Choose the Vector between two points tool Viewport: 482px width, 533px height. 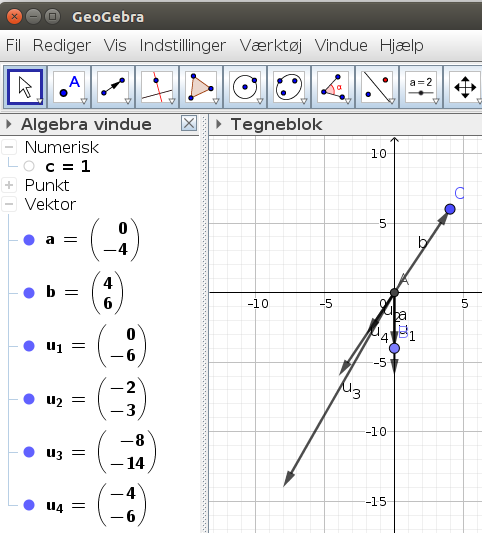(x=113, y=87)
